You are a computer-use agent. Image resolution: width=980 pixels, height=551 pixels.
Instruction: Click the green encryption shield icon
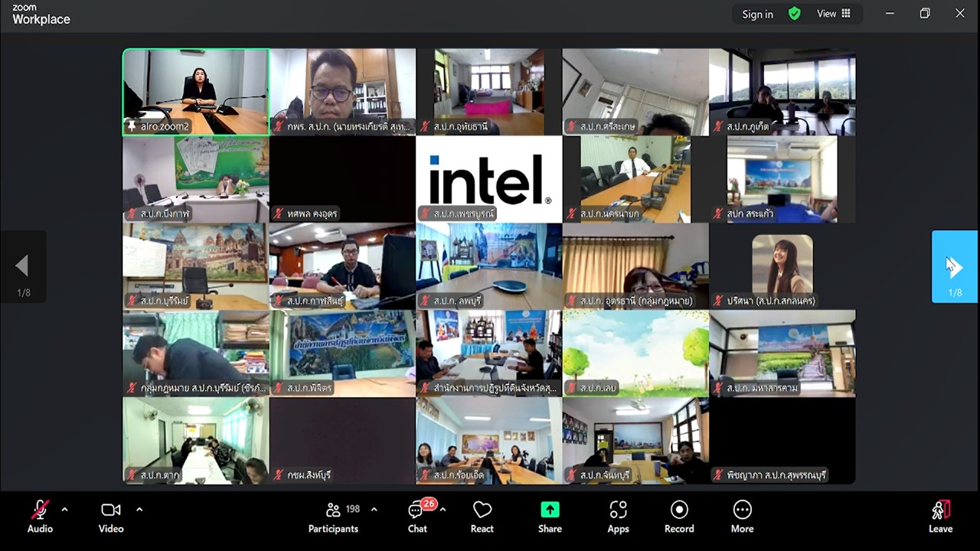pos(795,14)
